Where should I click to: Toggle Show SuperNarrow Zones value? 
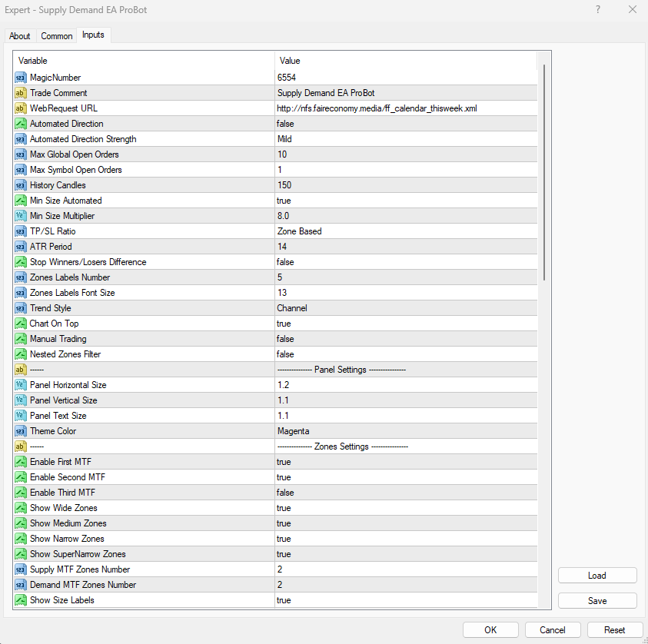(406, 554)
